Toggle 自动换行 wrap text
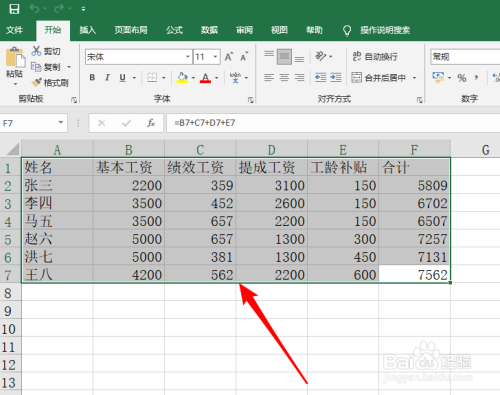 coord(375,56)
